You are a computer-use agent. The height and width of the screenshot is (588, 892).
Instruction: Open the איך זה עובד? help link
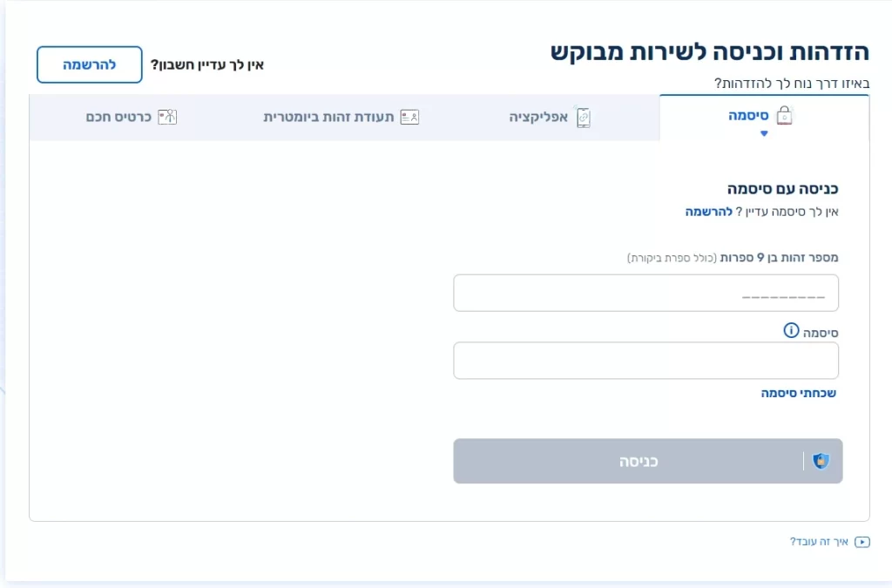[x=819, y=542]
